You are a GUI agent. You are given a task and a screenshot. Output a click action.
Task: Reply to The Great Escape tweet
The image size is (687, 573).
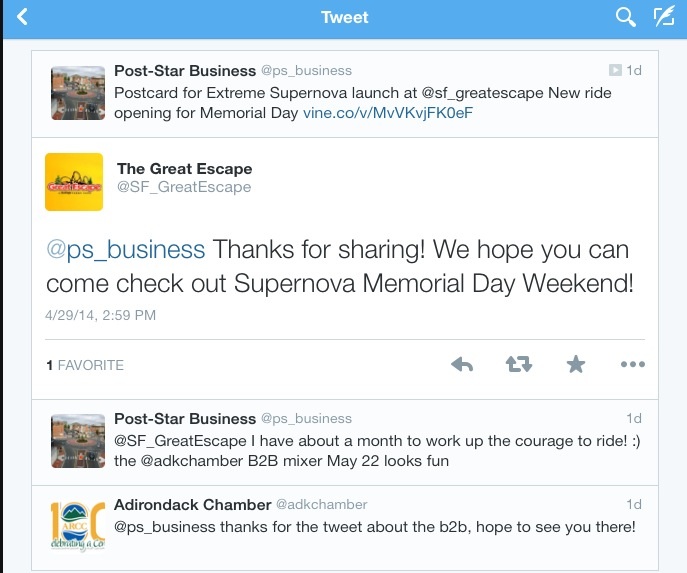[x=462, y=365]
